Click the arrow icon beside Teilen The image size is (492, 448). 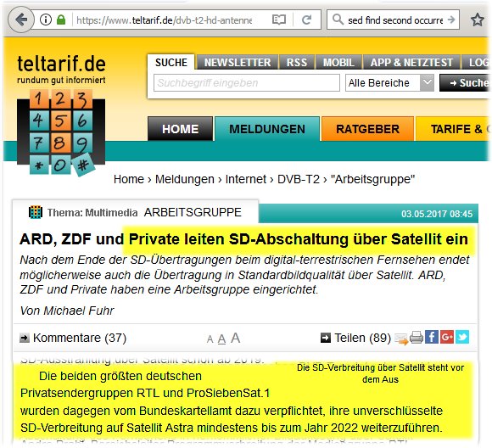click(326, 338)
